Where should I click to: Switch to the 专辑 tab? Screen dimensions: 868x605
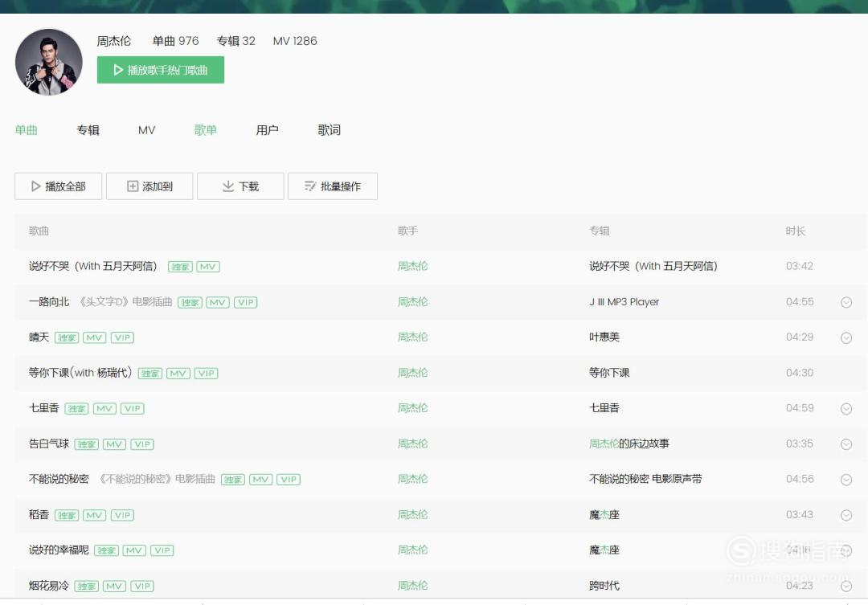coord(88,130)
